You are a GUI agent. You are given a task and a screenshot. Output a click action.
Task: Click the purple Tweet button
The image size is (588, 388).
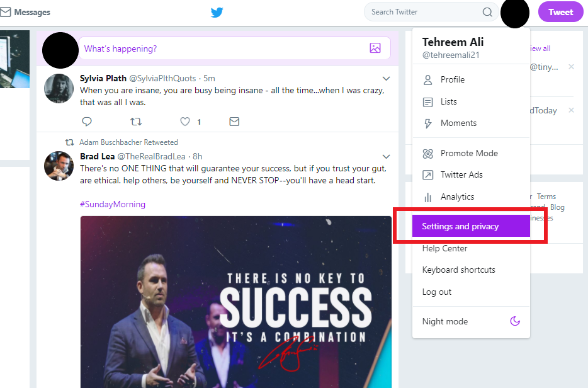click(561, 12)
